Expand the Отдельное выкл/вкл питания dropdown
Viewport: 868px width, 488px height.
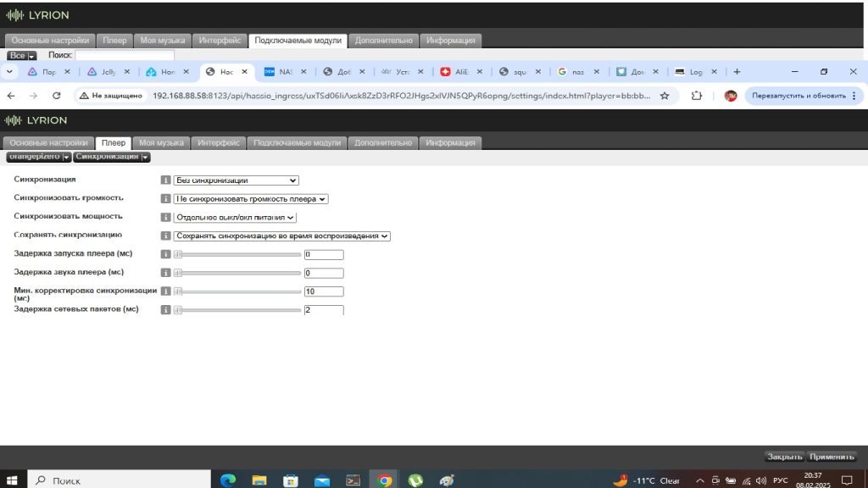[x=235, y=218]
